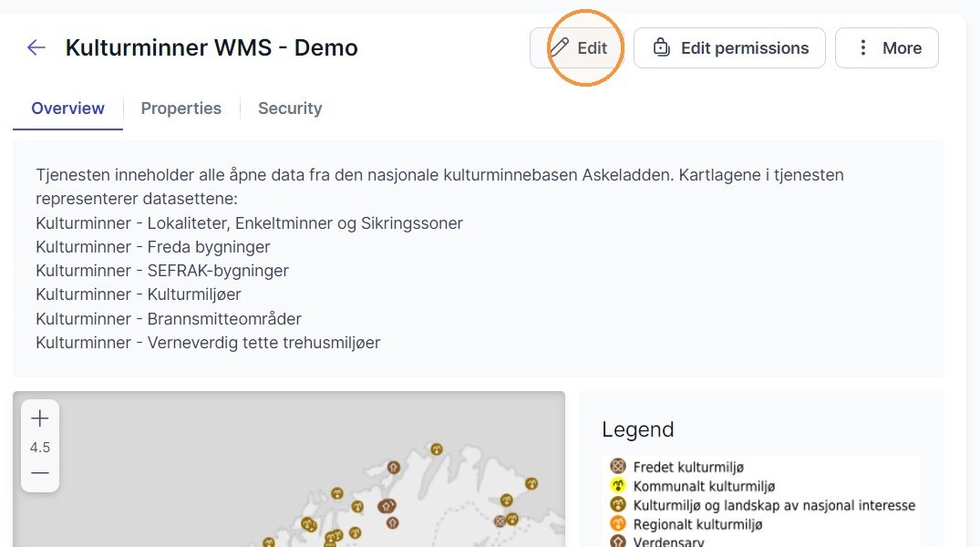
Task: Click the Kommunalt kulturmiljø legend icon
Action: 618,486
